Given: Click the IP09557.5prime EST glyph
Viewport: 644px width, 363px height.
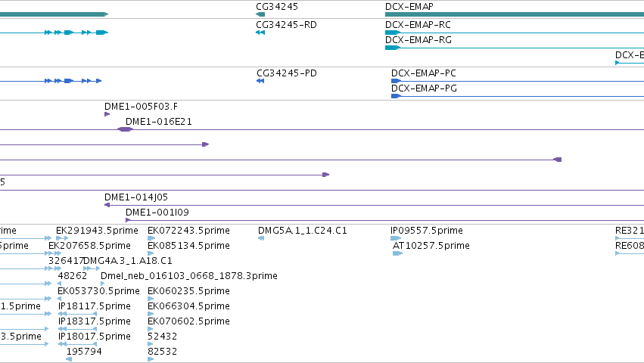Looking at the screenshot, I should point(396,238).
